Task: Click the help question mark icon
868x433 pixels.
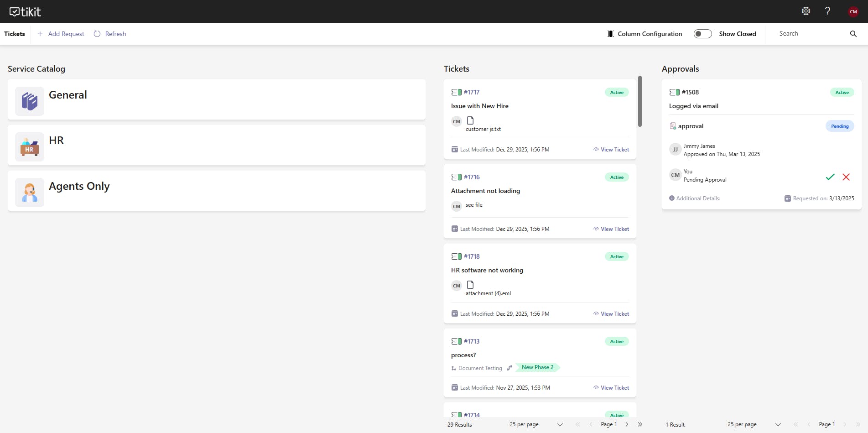Action: pos(827,11)
